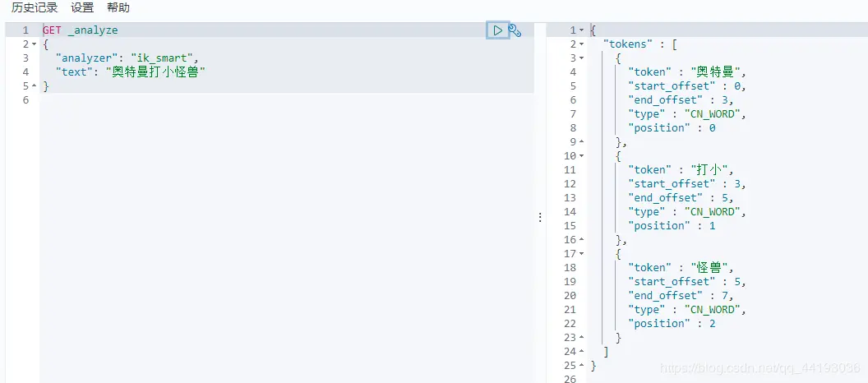Run the GET _analyze request
The image size is (868, 383).
(497, 30)
